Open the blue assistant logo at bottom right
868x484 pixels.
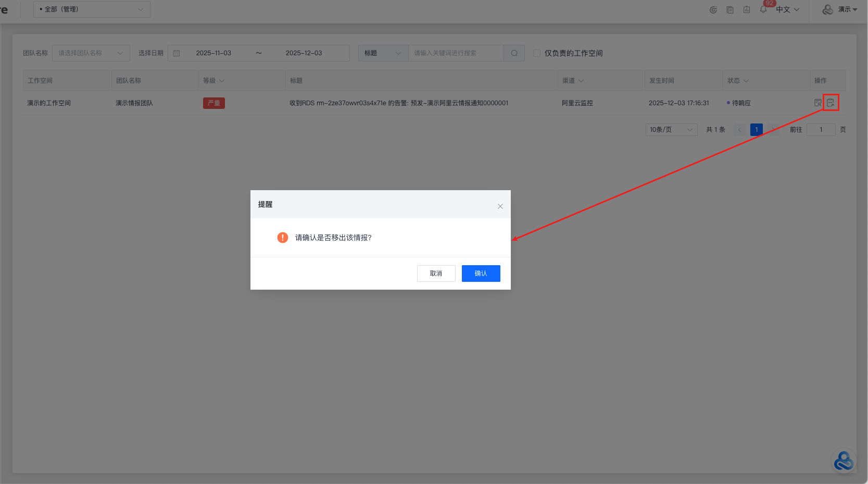844,461
